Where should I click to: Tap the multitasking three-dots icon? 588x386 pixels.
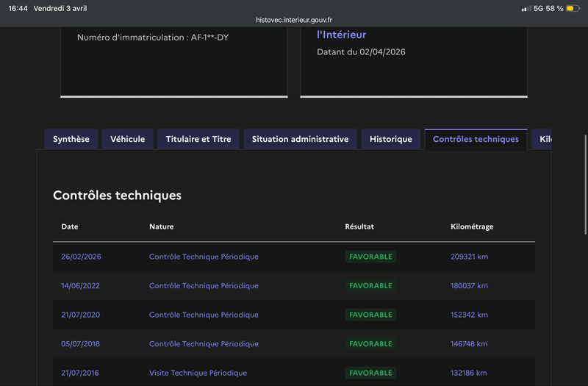[x=294, y=4]
